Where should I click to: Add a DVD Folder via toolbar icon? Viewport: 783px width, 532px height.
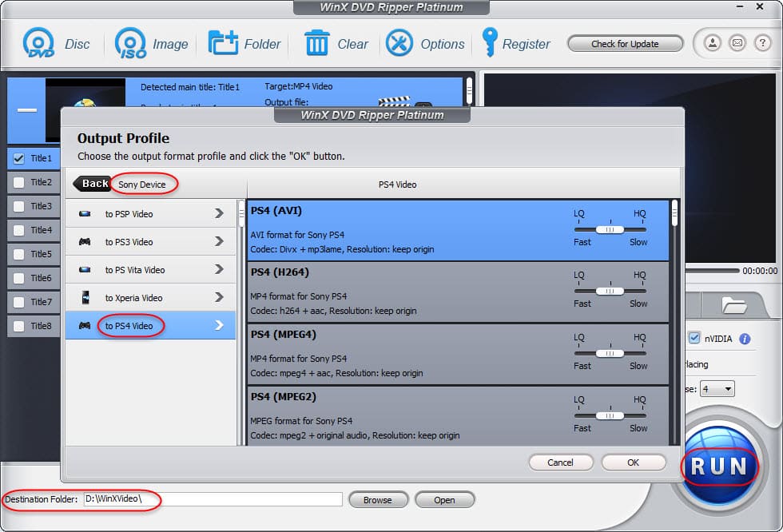coord(223,43)
